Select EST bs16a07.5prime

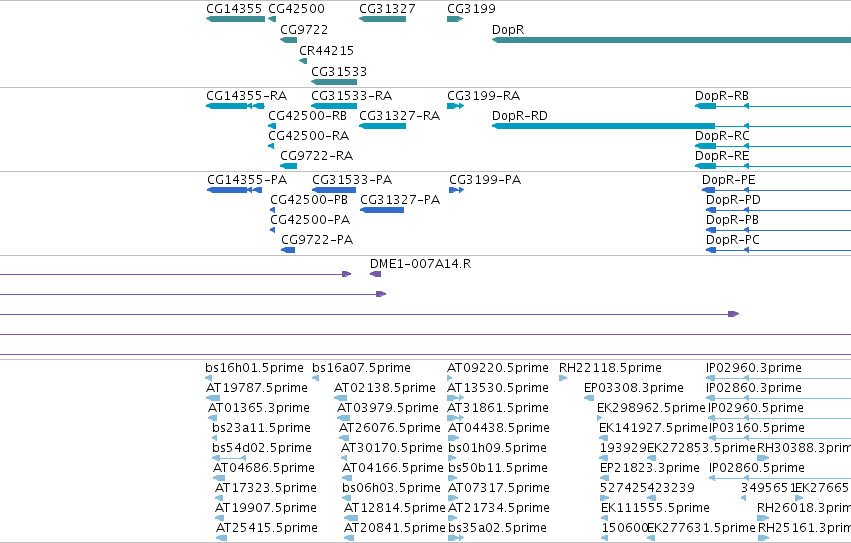316,378
